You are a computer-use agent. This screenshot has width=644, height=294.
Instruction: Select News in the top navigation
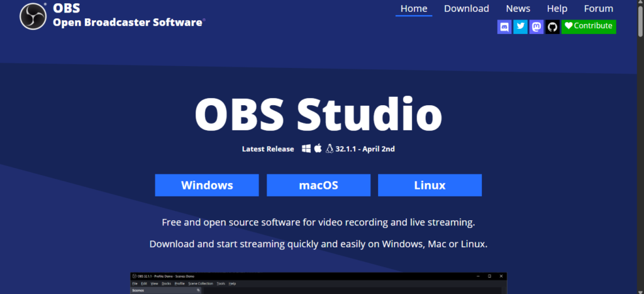(x=518, y=9)
